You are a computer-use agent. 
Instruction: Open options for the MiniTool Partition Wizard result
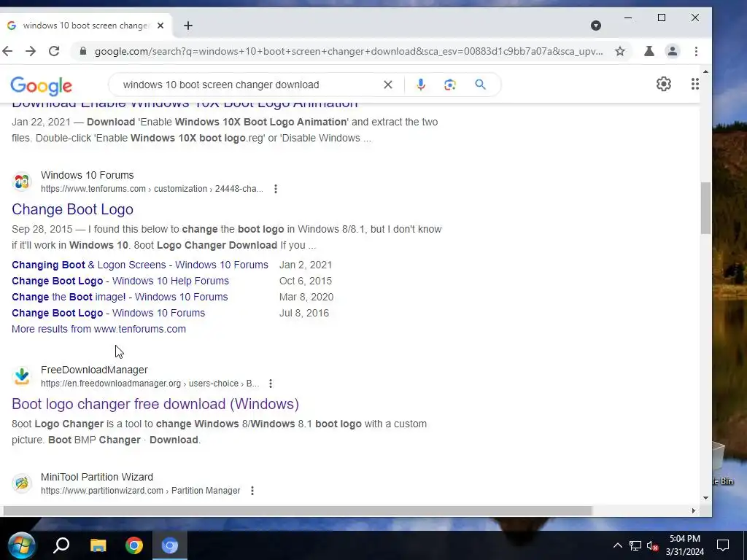[x=252, y=491]
